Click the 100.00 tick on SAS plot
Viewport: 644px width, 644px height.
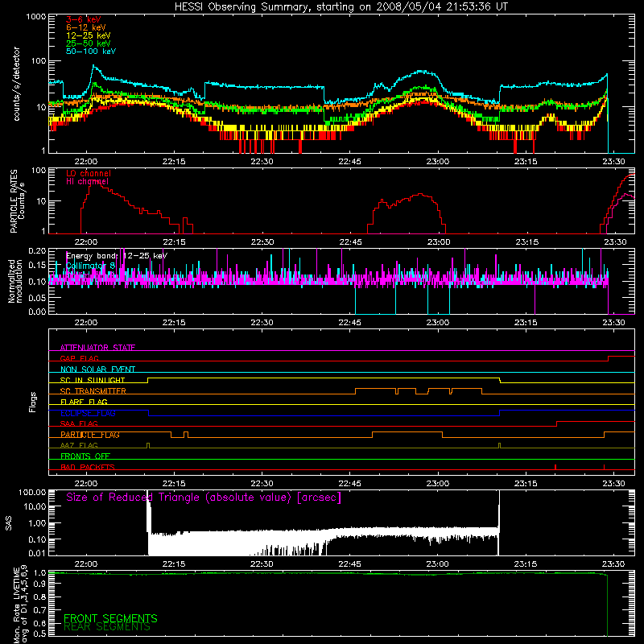point(32,492)
